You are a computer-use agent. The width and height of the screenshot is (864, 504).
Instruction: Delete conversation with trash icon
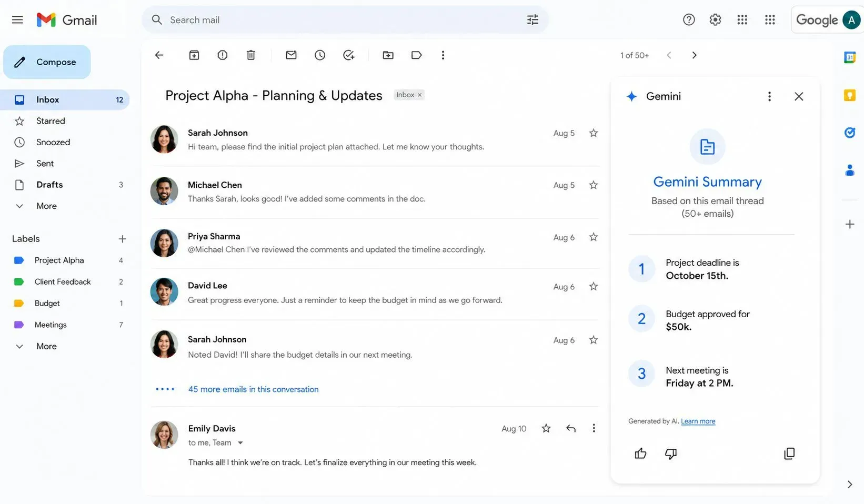point(251,55)
